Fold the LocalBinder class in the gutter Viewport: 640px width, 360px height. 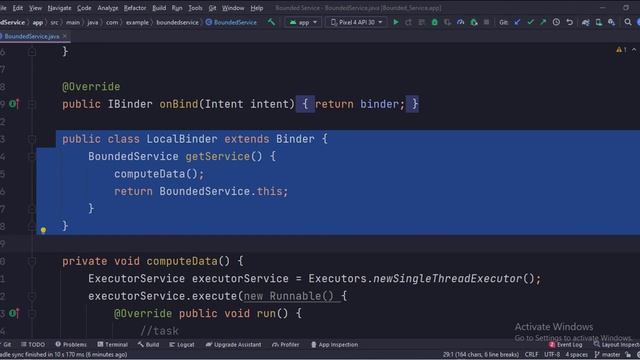(x=32, y=139)
